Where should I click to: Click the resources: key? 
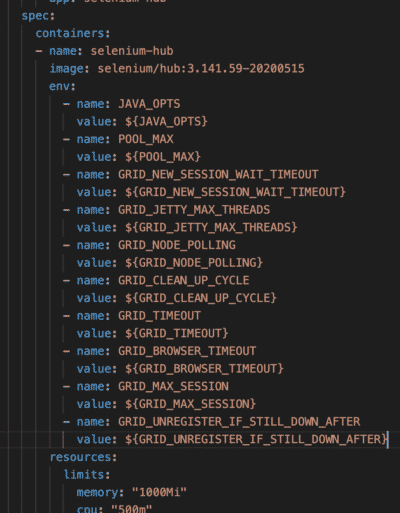pyautogui.click(x=83, y=457)
